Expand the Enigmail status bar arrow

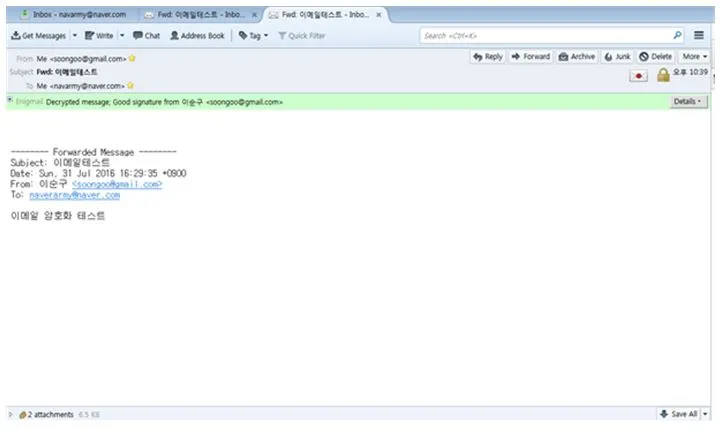pyautogui.click(x=10, y=99)
